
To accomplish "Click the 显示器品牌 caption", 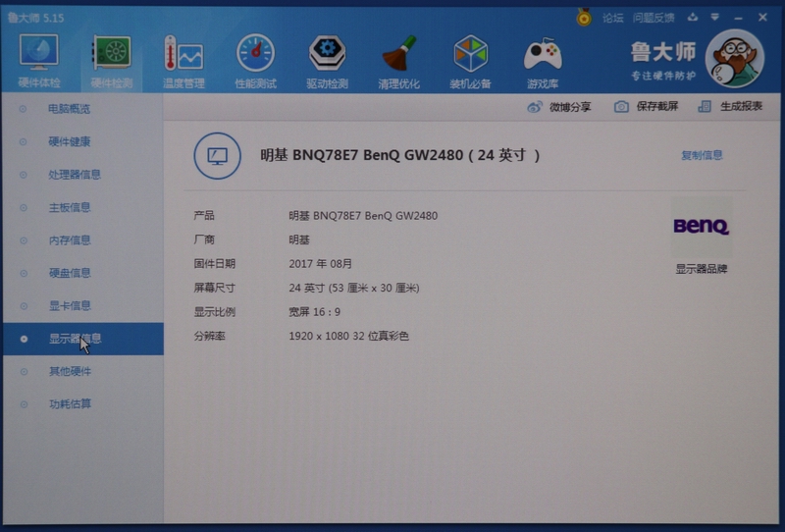I will coord(701,269).
